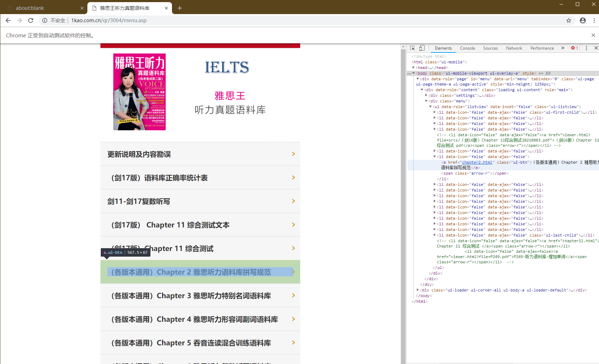
Task: Click the DevTools error count badge
Action: (574, 48)
